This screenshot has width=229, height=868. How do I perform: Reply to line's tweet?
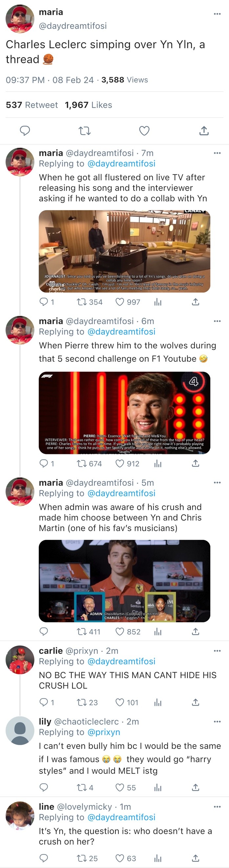[x=44, y=858]
